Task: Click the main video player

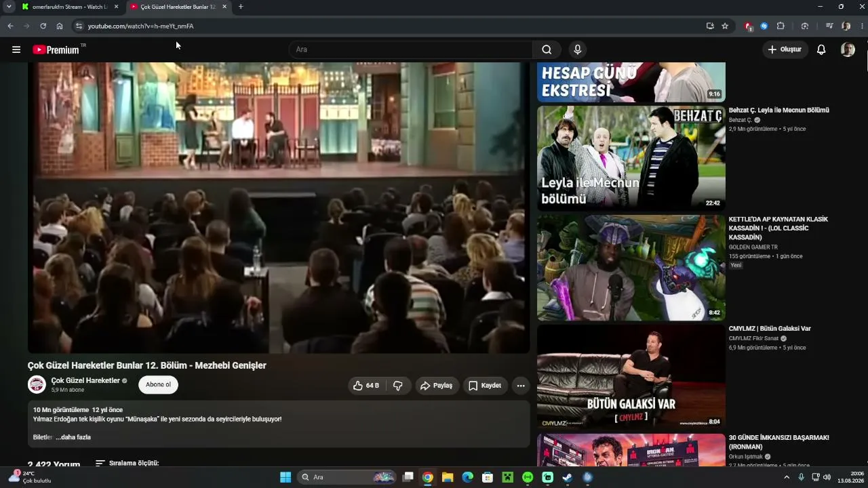Action: click(x=279, y=207)
